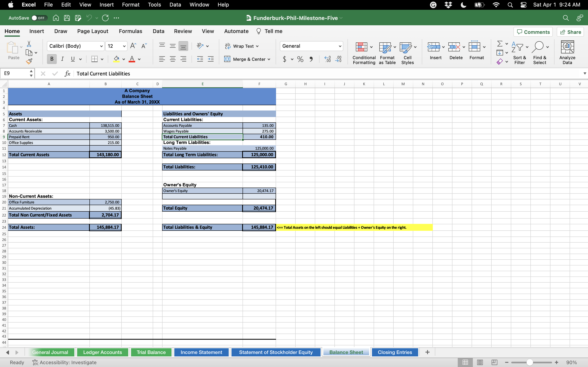Screen dimensions: 588x367
Task: Click the Analyze Data icon
Action: point(567,52)
